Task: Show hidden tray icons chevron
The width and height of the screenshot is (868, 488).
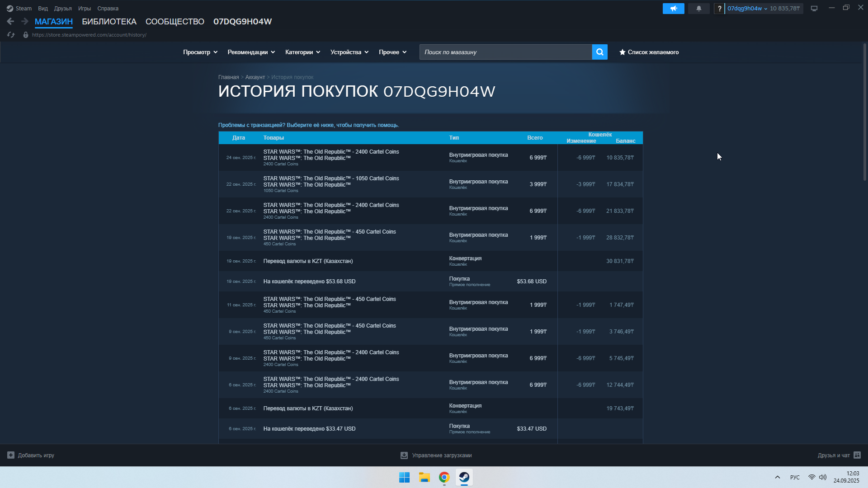Action: [x=777, y=477]
